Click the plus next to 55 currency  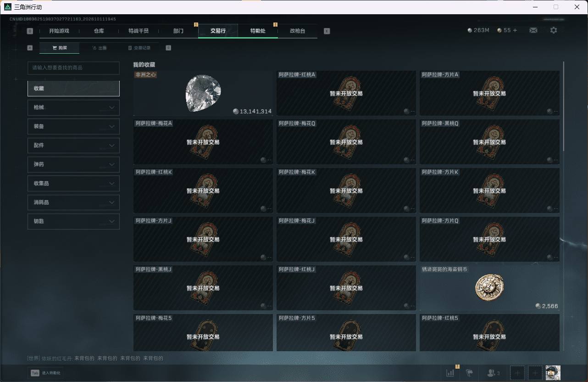point(515,30)
